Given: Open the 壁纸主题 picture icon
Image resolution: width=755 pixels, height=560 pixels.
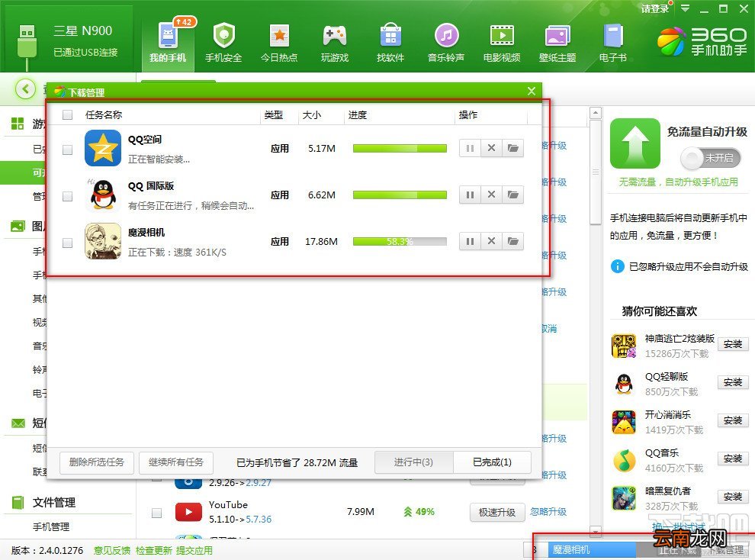Looking at the screenshot, I should (557, 36).
